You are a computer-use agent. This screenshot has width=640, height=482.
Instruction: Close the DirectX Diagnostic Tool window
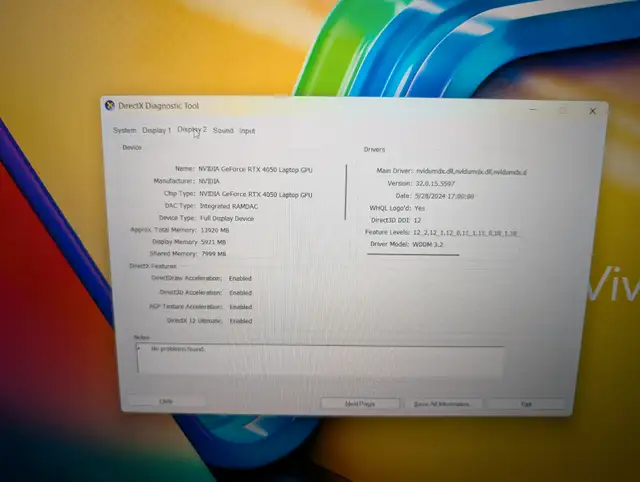[593, 111]
